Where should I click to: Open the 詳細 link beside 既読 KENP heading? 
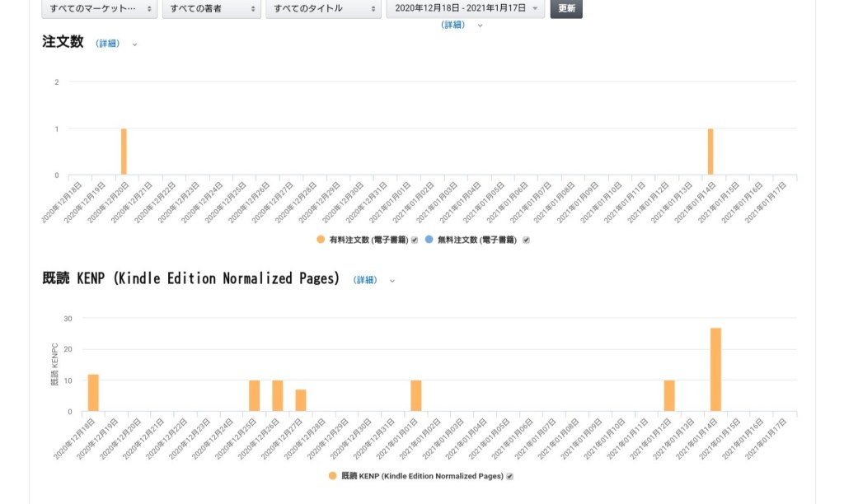pyautogui.click(x=365, y=280)
